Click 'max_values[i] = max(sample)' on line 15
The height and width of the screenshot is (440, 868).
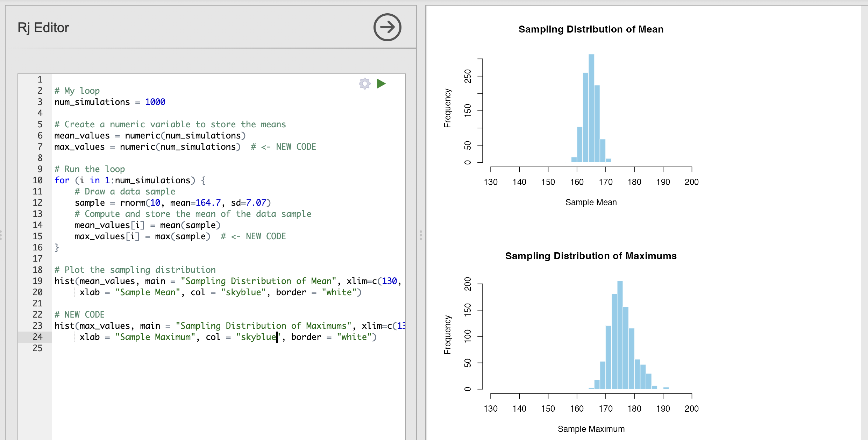pyautogui.click(x=143, y=236)
